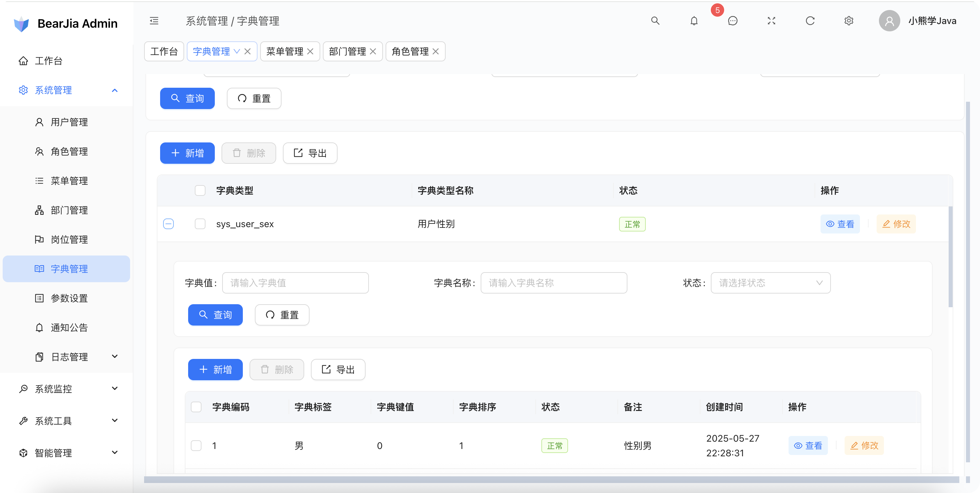
Task: Collapse the sidebar menu fold icon
Action: pos(154,21)
